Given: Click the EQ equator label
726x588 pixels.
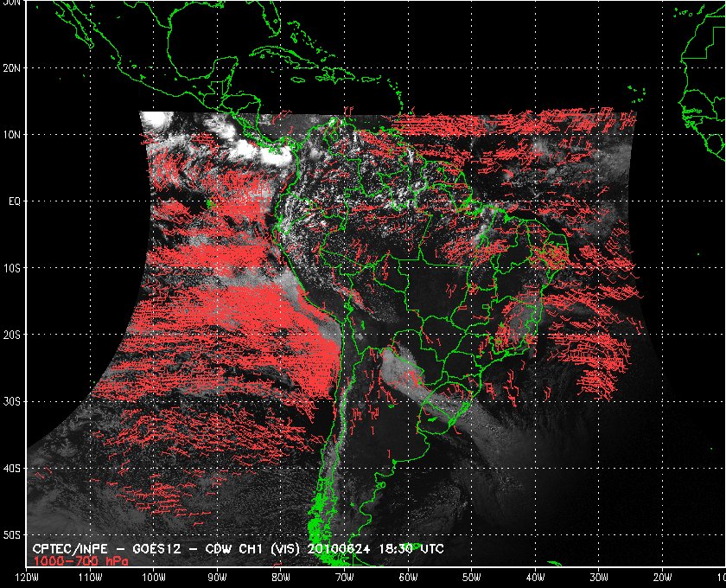Looking at the screenshot, I should click(15, 201).
